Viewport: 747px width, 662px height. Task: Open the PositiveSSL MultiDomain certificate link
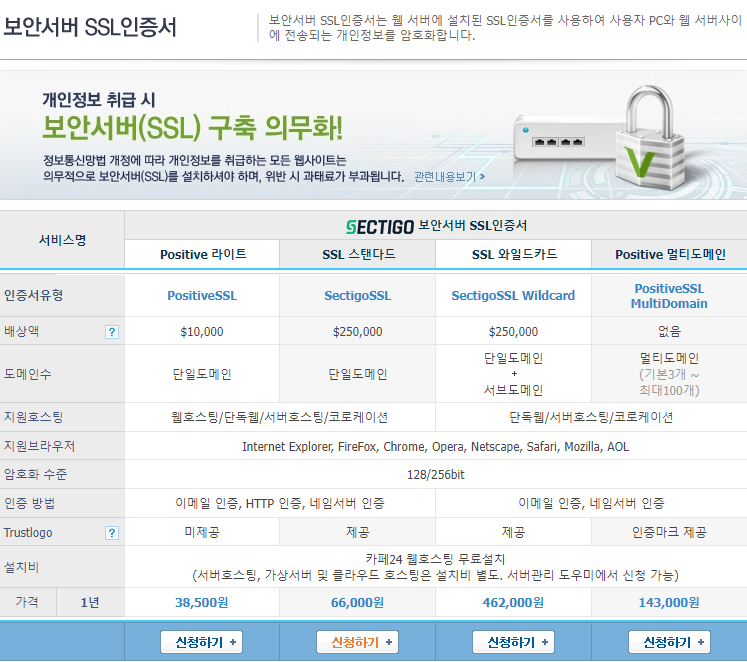(669, 296)
